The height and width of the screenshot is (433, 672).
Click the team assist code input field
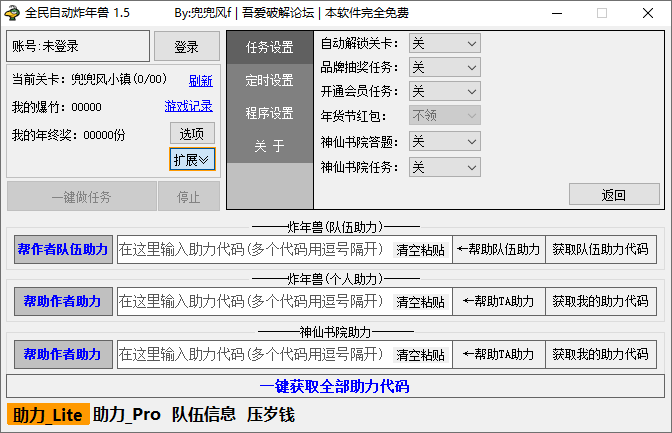point(252,249)
